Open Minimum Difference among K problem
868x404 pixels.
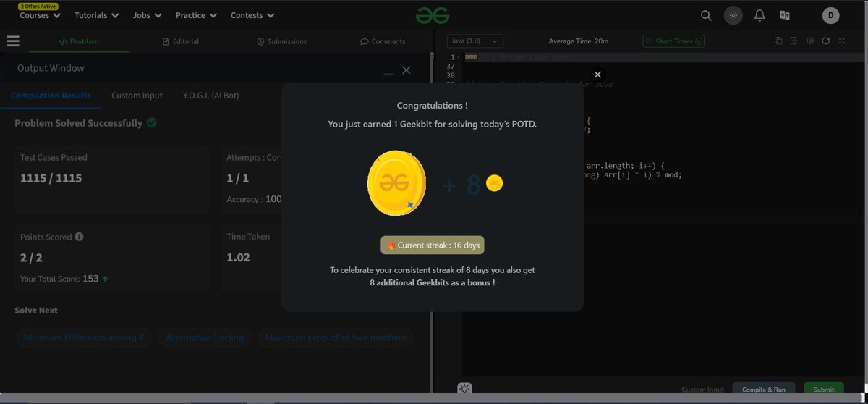pyautogui.click(x=84, y=337)
